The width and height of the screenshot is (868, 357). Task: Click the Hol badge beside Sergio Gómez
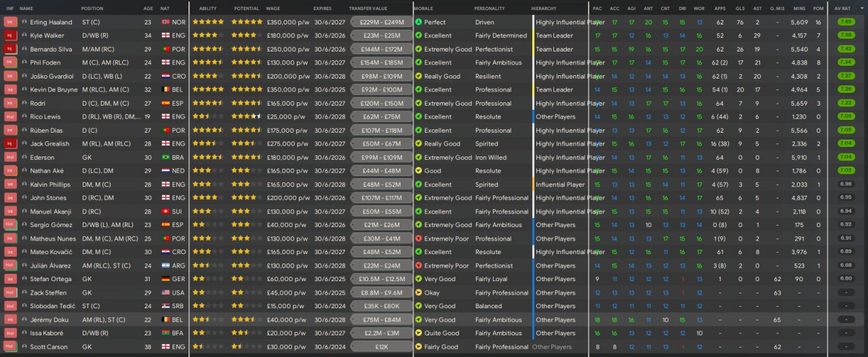9,225
